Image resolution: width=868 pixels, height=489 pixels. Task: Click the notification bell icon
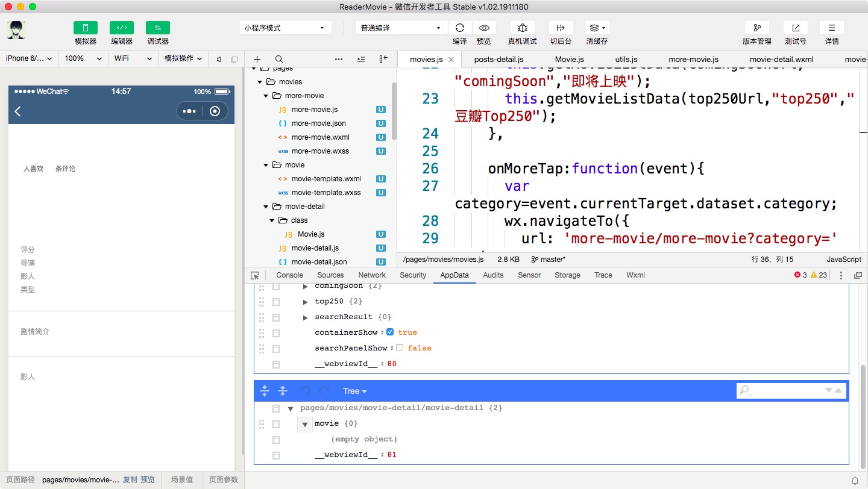click(x=855, y=480)
